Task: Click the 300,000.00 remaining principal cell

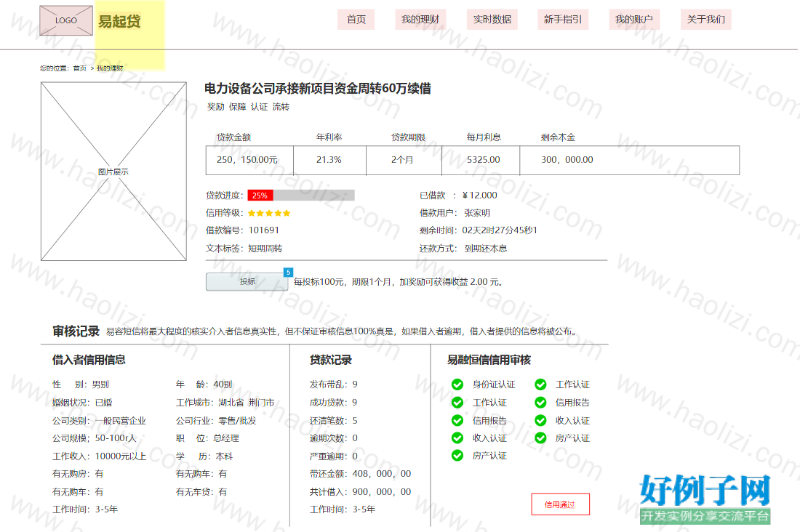Action: click(629, 160)
